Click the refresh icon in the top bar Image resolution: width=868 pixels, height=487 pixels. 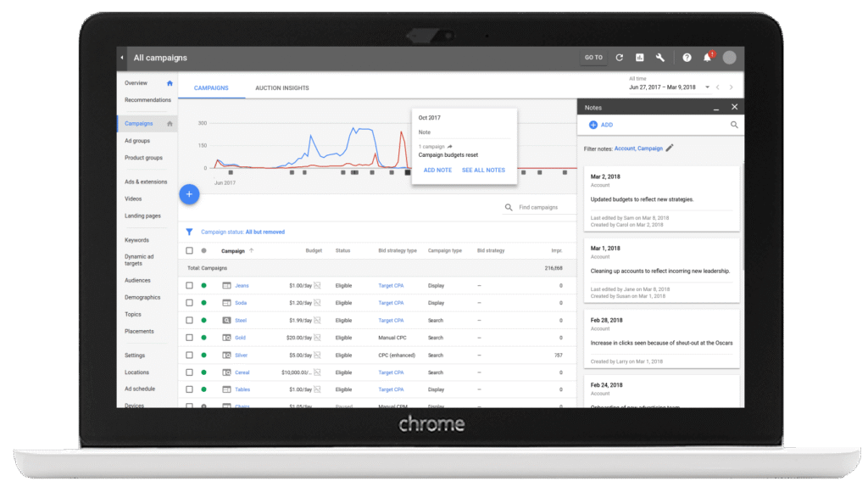coord(620,57)
